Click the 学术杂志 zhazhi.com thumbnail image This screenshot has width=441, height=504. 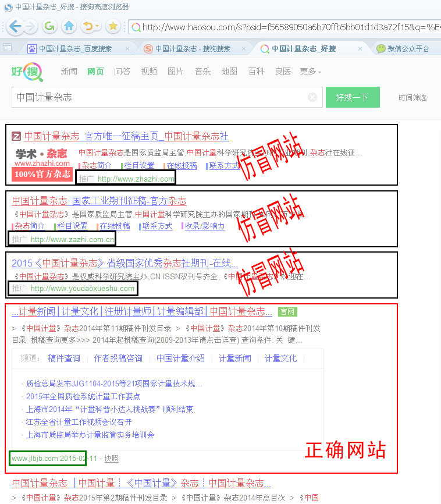[41, 164]
